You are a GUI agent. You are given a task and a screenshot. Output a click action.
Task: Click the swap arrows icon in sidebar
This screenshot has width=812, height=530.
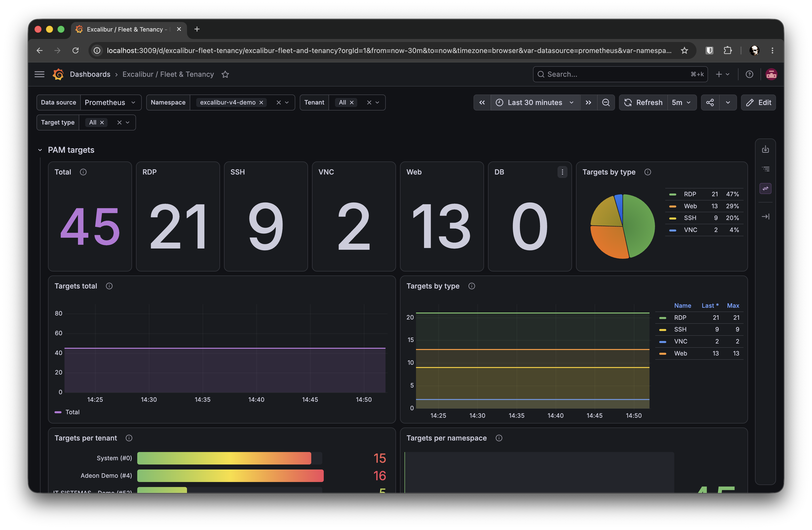[x=765, y=188]
